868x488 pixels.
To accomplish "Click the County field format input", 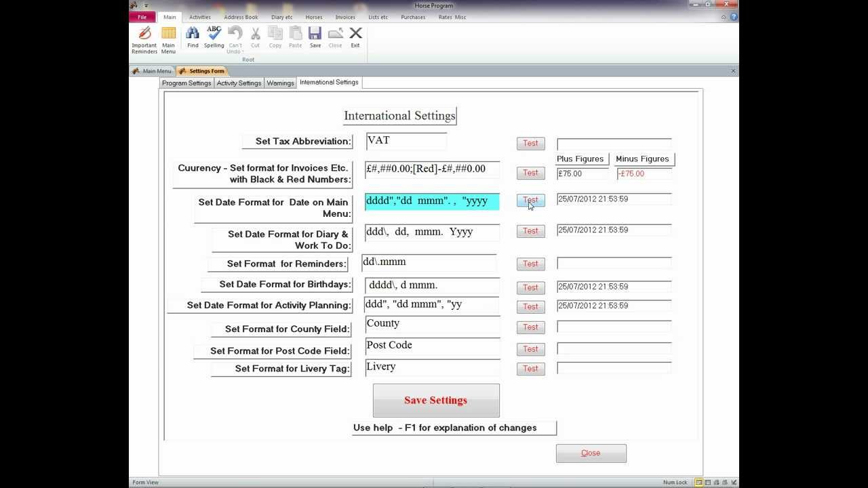I will 432,325.
